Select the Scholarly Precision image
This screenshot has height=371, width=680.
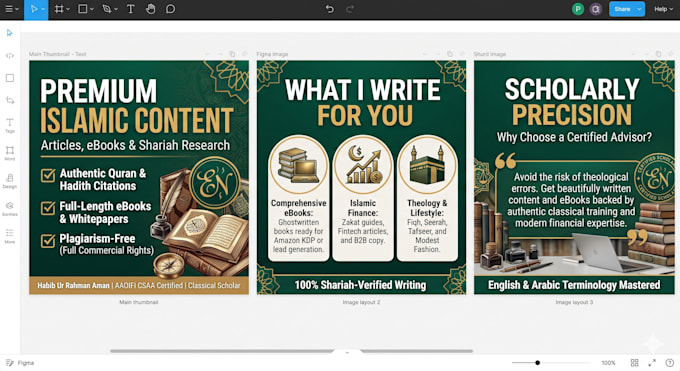point(574,177)
